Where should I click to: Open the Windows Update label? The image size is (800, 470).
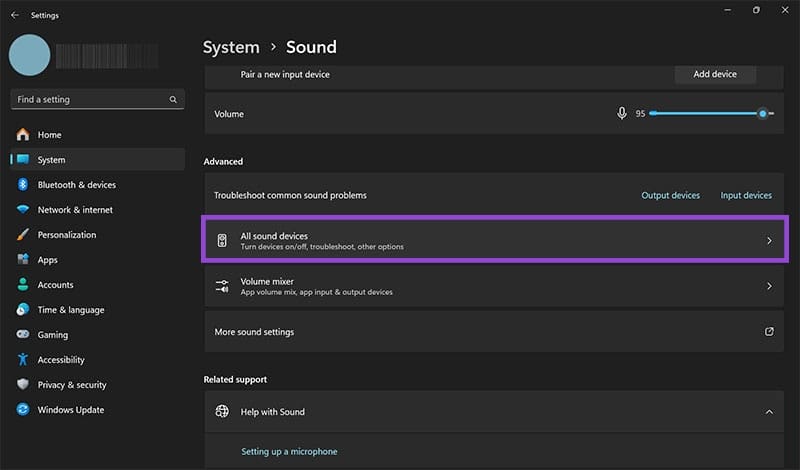70,410
